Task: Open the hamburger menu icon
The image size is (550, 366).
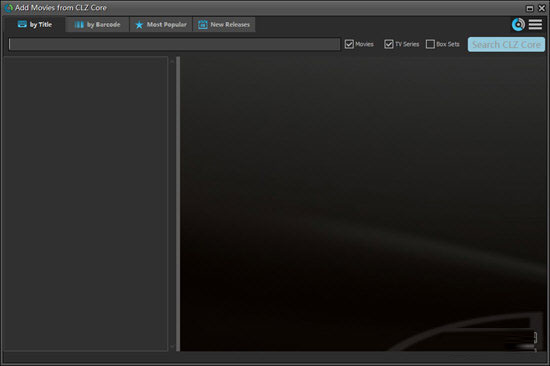Action: click(535, 25)
